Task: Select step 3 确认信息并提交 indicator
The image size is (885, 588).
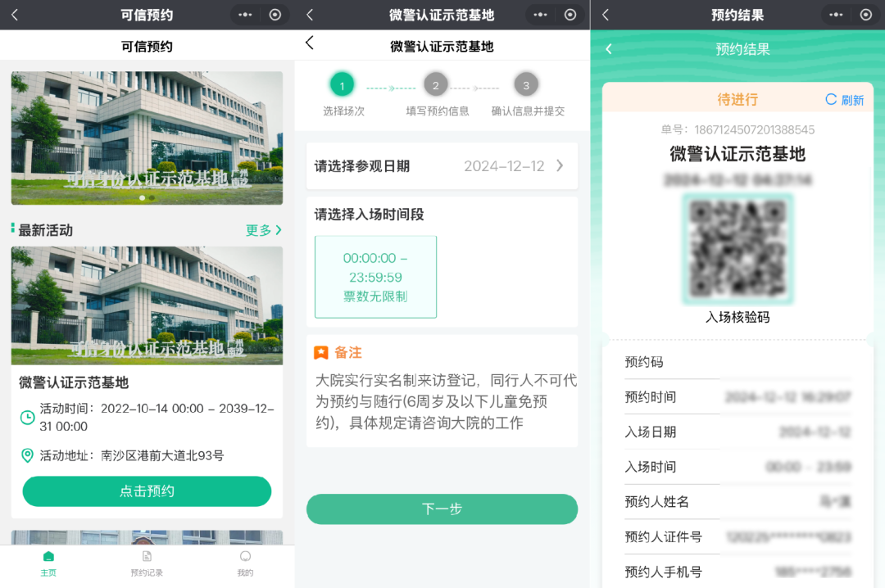Action: pyautogui.click(x=526, y=85)
